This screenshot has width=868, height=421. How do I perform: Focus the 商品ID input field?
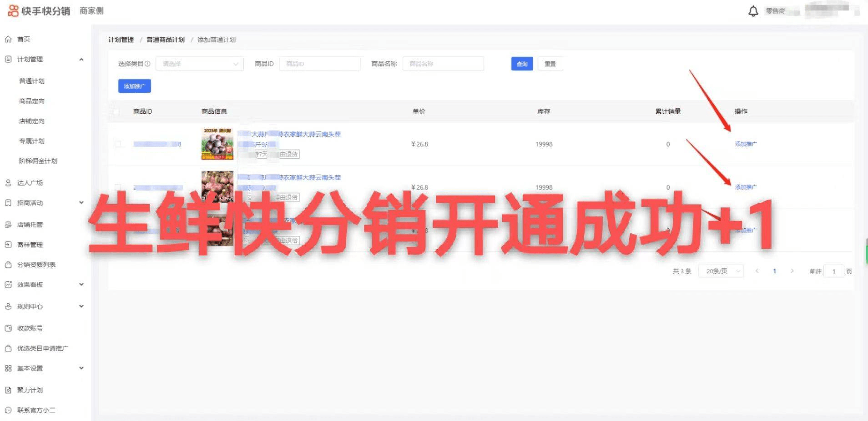click(x=320, y=64)
